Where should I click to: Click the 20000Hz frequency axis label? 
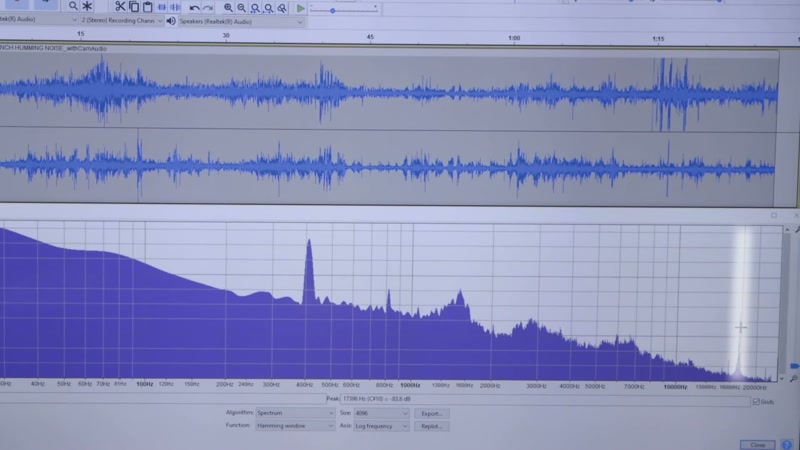pyautogui.click(x=755, y=388)
